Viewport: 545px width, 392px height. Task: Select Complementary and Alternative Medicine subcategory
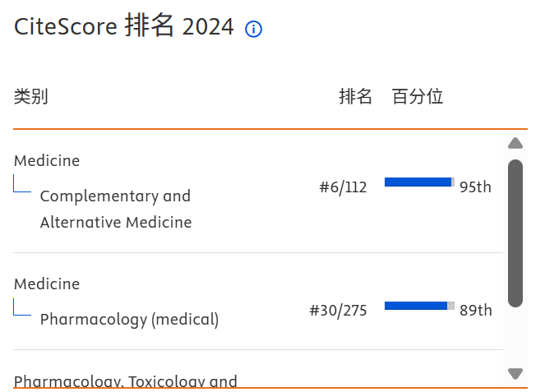(x=115, y=209)
